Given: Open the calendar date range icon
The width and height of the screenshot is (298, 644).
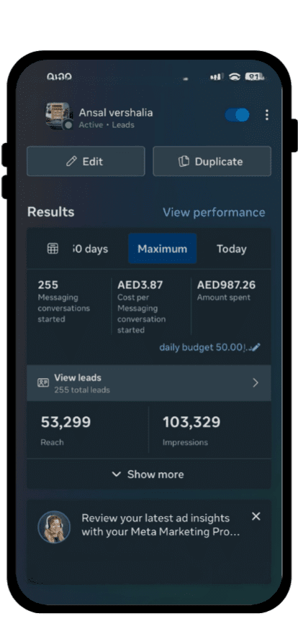Looking at the screenshot, I should click(x=53, y=249).
